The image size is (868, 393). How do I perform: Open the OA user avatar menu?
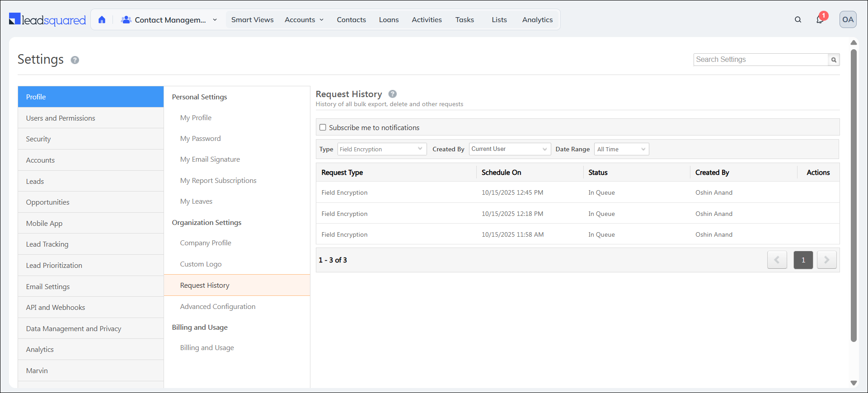[848, 19]
